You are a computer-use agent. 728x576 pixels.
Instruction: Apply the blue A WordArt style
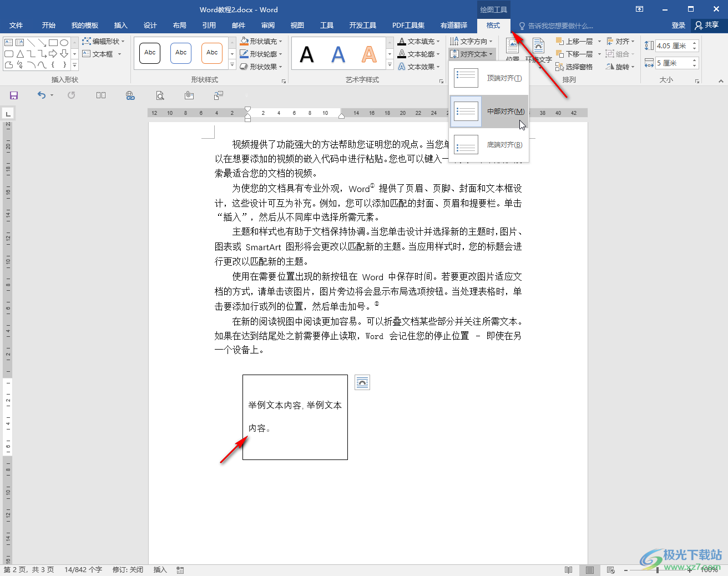coord(338,54)
